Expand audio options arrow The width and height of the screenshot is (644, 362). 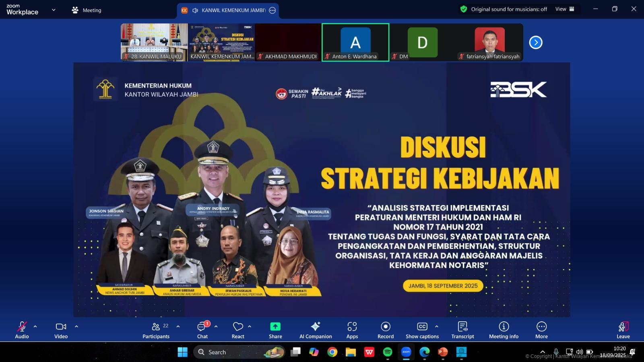tap(35, 327)
